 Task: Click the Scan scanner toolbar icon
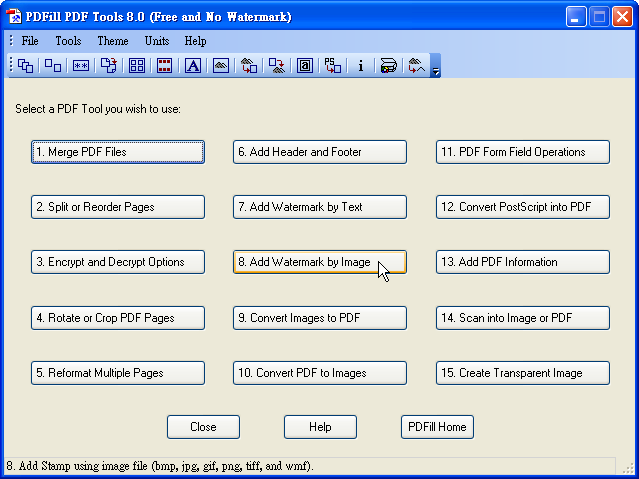click(x=389, y=65)
